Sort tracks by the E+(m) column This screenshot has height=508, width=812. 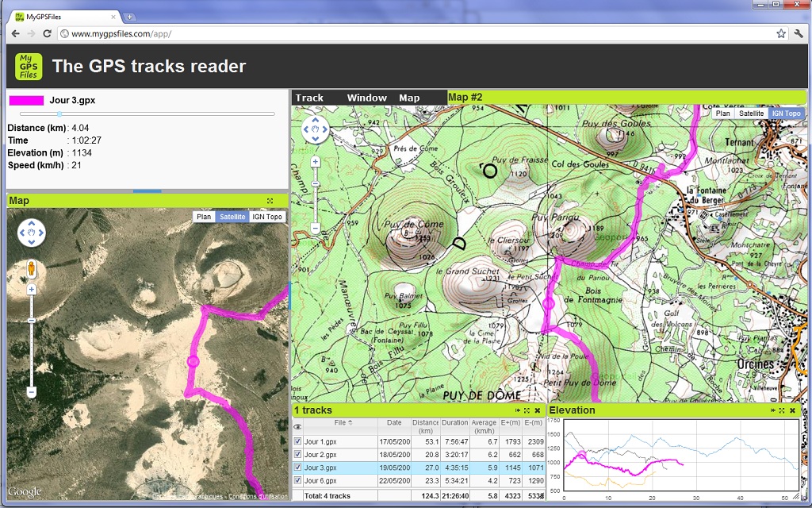(511, 426)
